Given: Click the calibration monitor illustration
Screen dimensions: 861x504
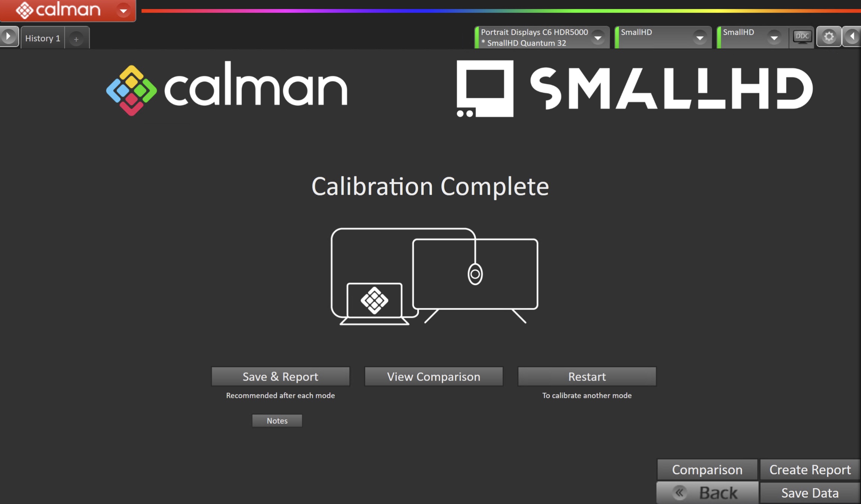Looking at the screenshot, I should (434, 276).
